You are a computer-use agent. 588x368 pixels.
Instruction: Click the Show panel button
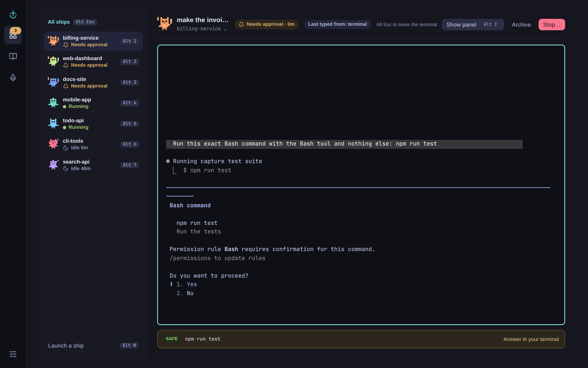click(473, 25)
